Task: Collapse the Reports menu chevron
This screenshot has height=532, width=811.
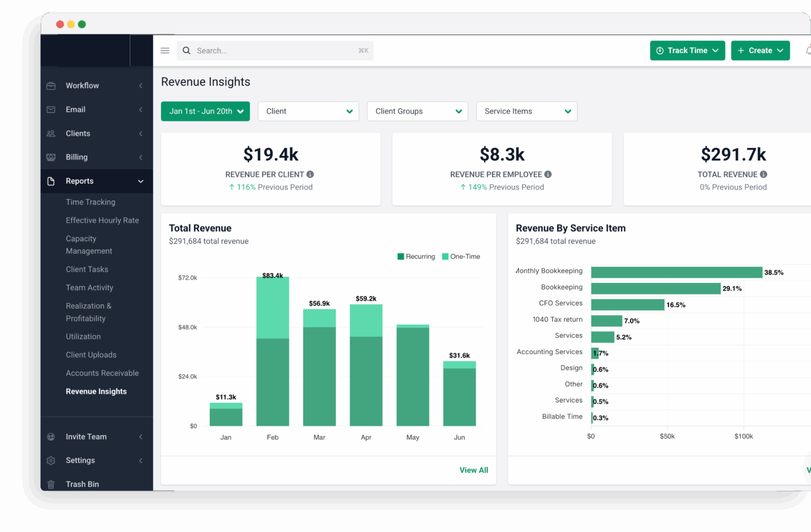Action: point(141,182)
